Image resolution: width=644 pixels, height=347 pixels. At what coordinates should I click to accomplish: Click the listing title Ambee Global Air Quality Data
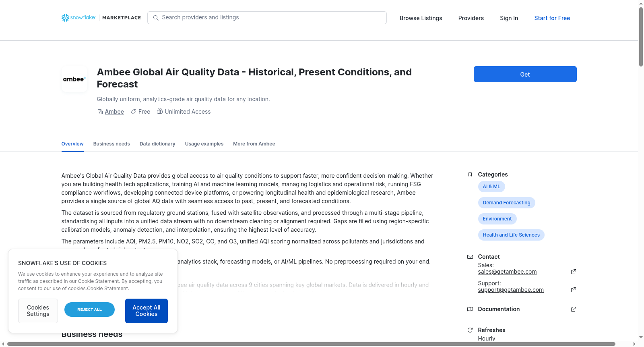pos(254,78)
